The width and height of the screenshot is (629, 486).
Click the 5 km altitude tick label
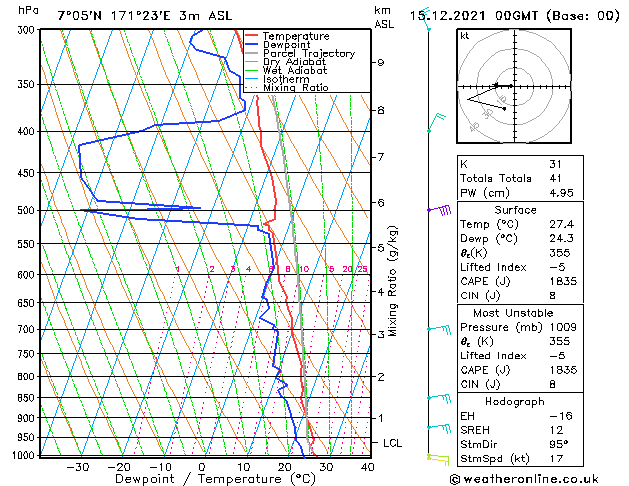coord(380,248)
